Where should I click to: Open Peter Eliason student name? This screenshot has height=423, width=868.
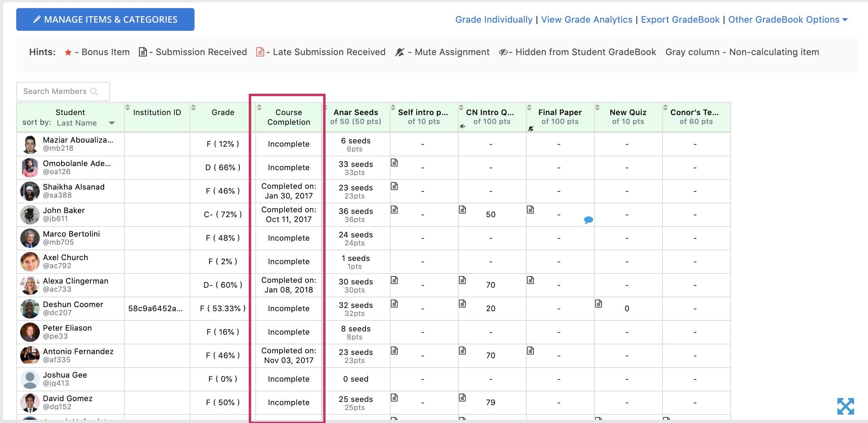pos(67,328)
